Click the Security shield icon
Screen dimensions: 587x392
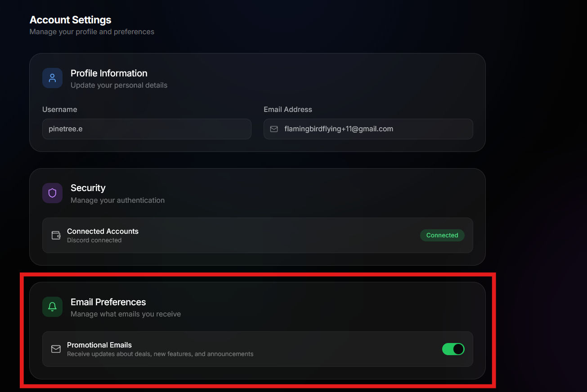52,193
